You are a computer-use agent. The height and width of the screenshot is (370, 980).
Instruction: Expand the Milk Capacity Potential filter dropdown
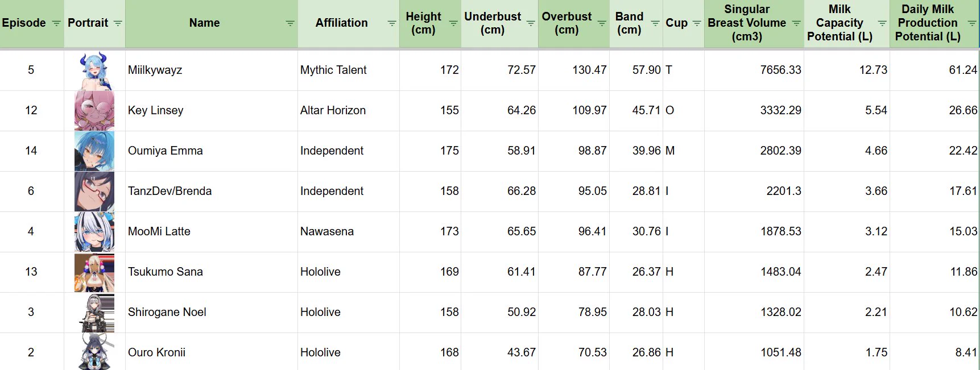(882, 23)
